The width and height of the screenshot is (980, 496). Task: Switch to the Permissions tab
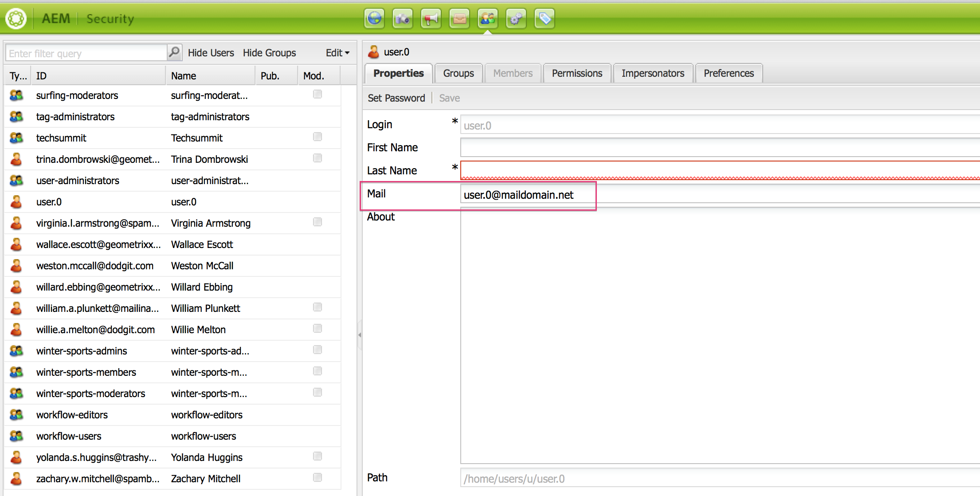(x=577, y=73)
